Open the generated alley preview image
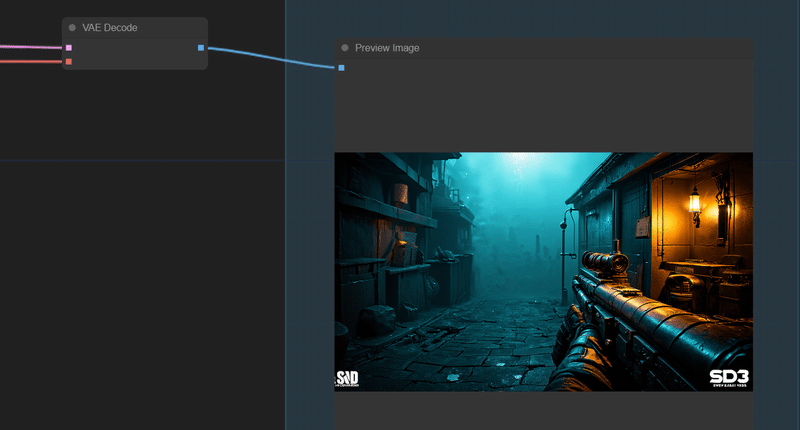The width and height of the screenshot is (800, 430). (x=544, y=272)
